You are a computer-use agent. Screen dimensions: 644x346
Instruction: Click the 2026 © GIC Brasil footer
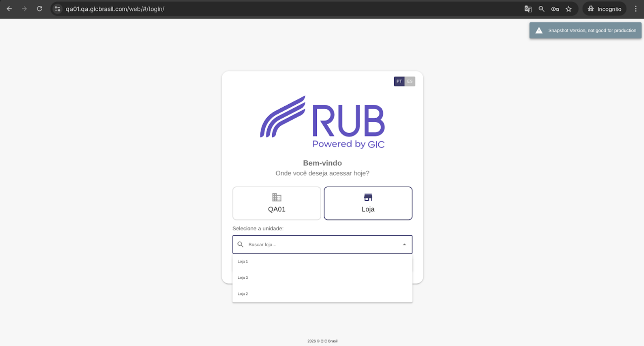click(322, 341)
